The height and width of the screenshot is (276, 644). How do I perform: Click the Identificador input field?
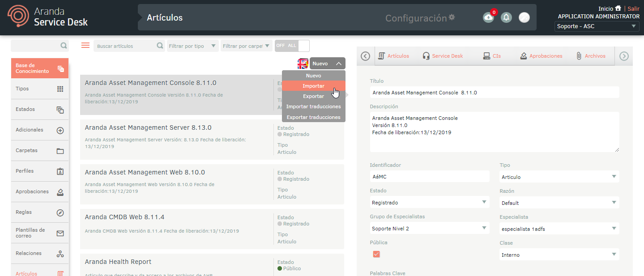click(430, 177)
